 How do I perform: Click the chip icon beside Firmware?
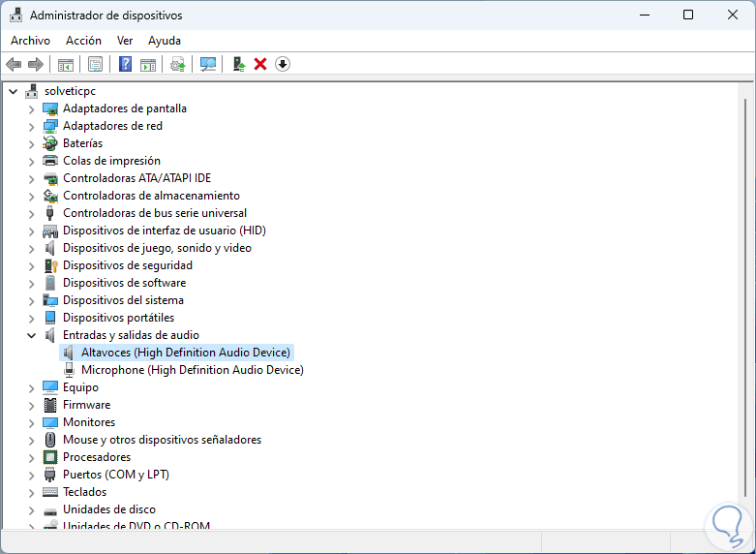coord(50,405)
